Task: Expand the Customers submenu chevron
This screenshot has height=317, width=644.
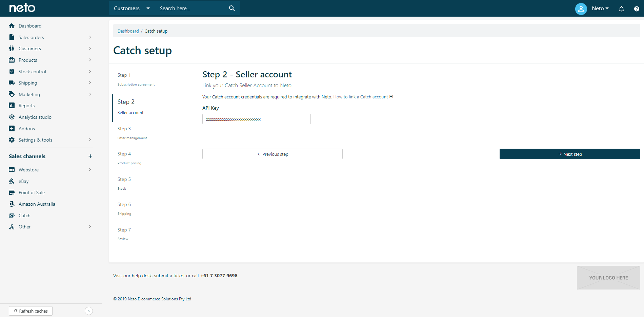Action: pos(90,49)
